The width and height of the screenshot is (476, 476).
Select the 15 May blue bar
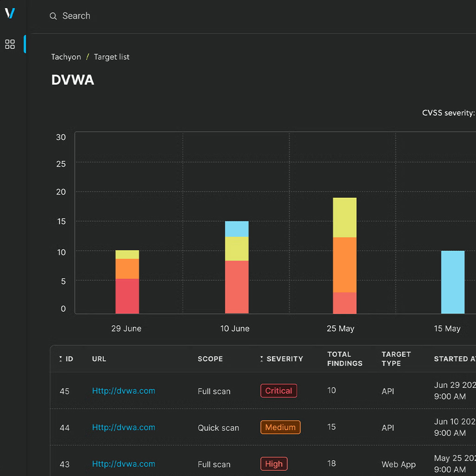[453, 282]
